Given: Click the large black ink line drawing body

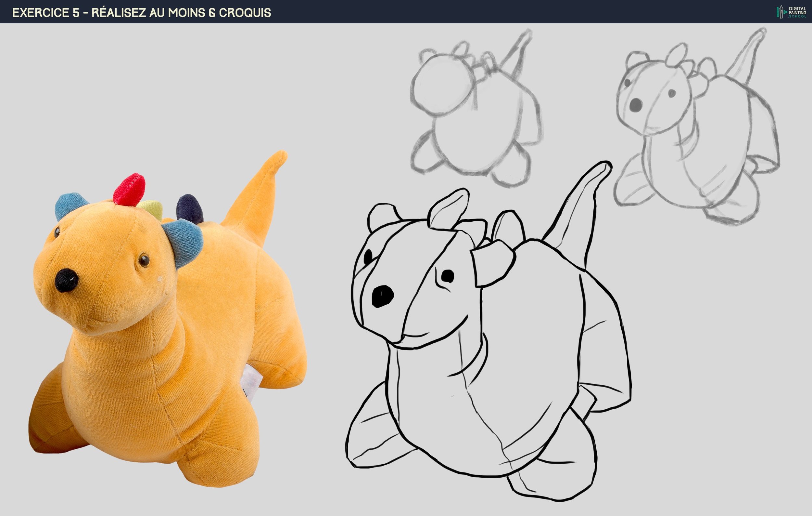Looking at the screenshot, I should 519,354.
